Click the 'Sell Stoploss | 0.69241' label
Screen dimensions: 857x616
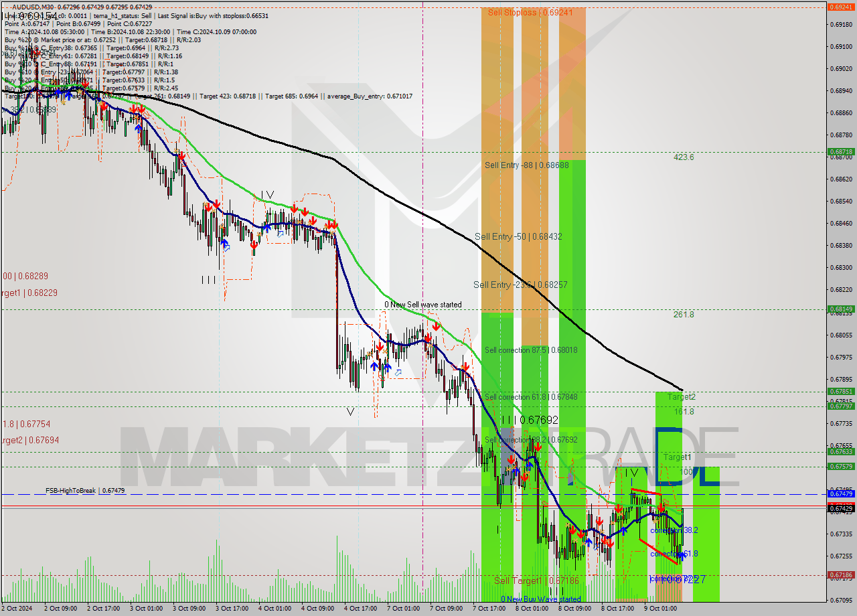pos(530,12)
